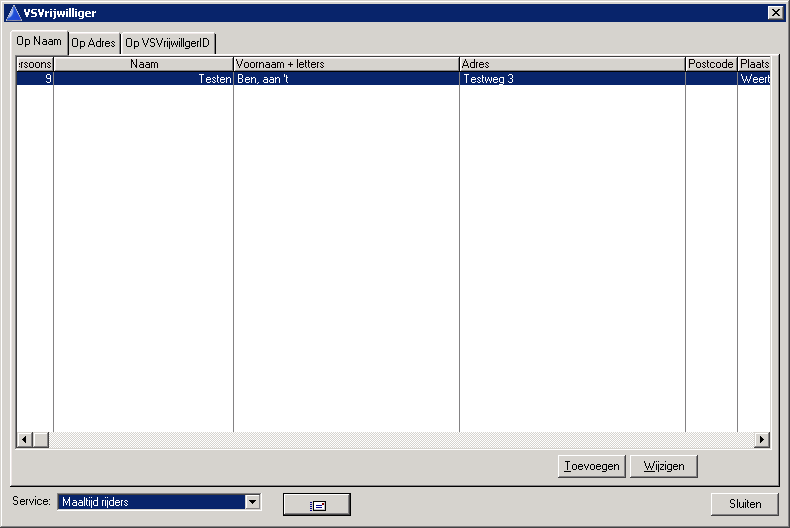Click the card list icon button
790x528 pixels.
pyautogui.click(x=316, y=504)
